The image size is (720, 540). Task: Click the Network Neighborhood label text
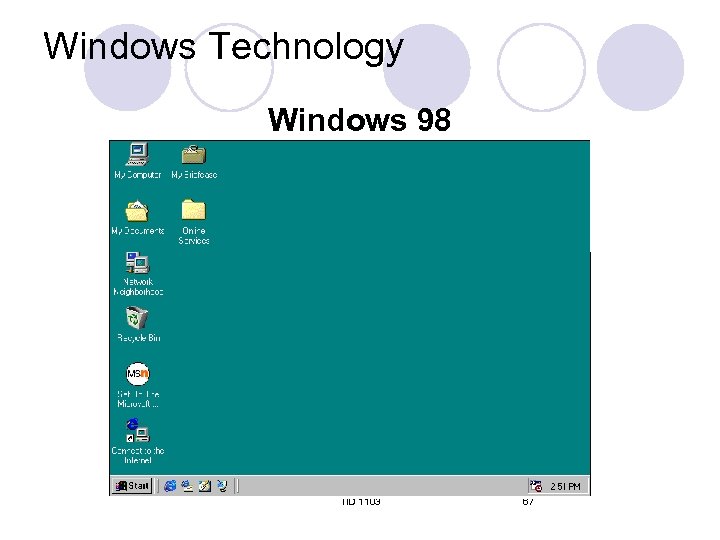(x=138, y=287)
